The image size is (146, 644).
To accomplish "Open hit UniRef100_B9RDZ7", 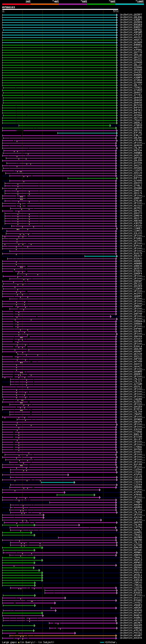I will pos(131,27).
